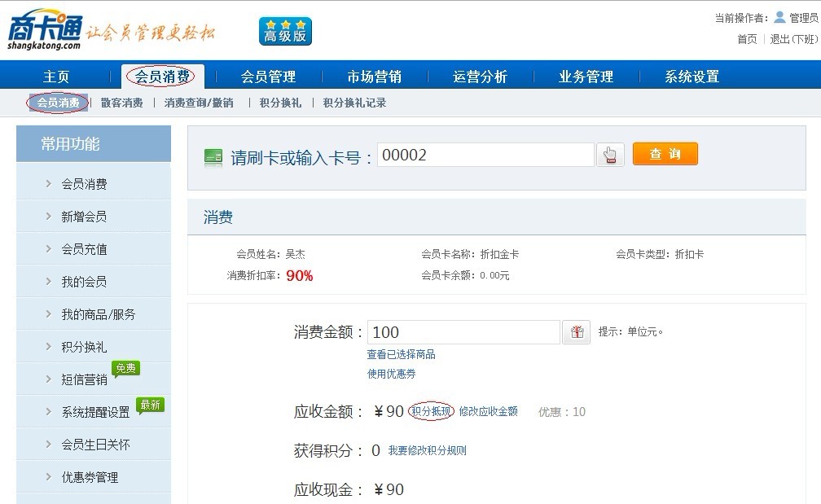Click the green 免费 badge on 短信营销
Screen dimensions: 821x504
tap(125, 368)
